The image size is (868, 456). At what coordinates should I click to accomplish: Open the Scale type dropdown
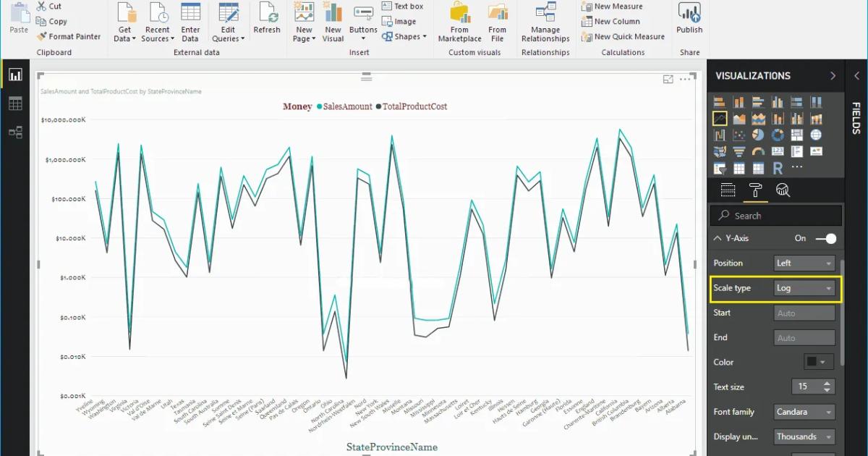(x=804, y=287)
